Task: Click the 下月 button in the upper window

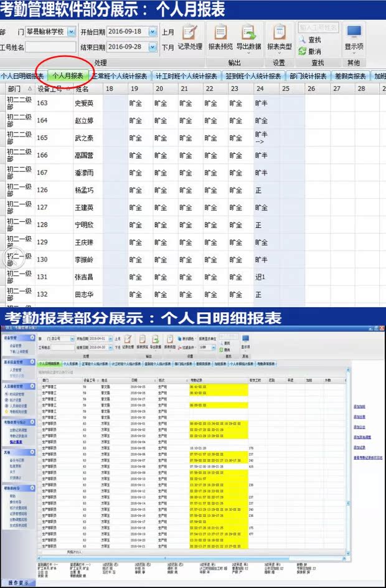Action: pyautogui.click(x=168, y=47)
